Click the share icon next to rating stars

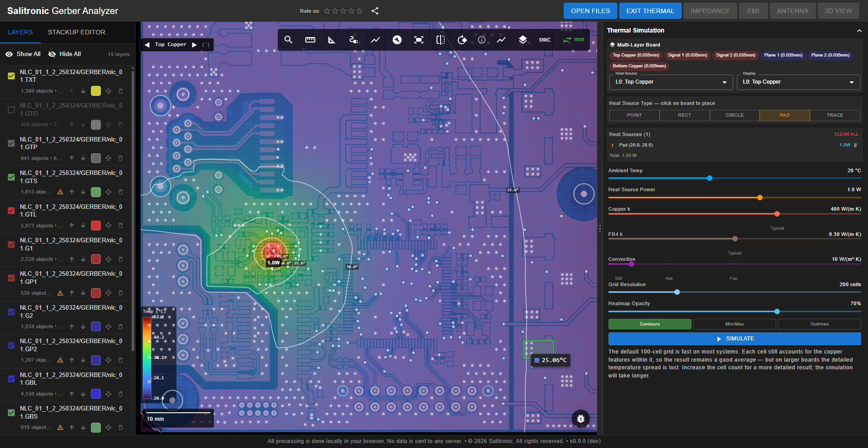pos(375,11)
